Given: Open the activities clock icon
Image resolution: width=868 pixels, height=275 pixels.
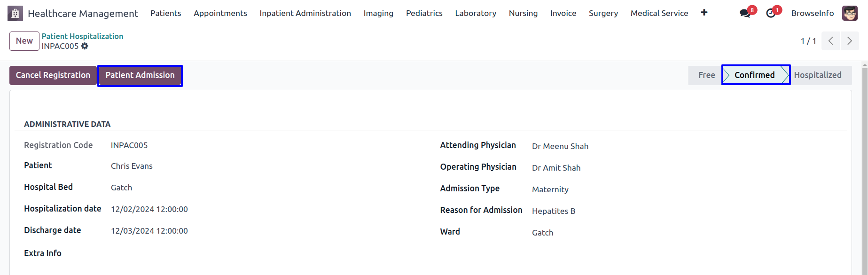Looking at the screenshot, I should point(771,13).
